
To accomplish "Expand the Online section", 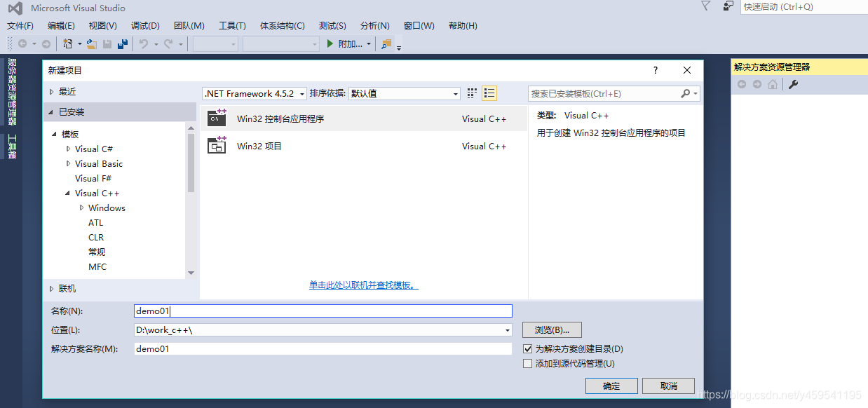I will click(x=51, y=289).
